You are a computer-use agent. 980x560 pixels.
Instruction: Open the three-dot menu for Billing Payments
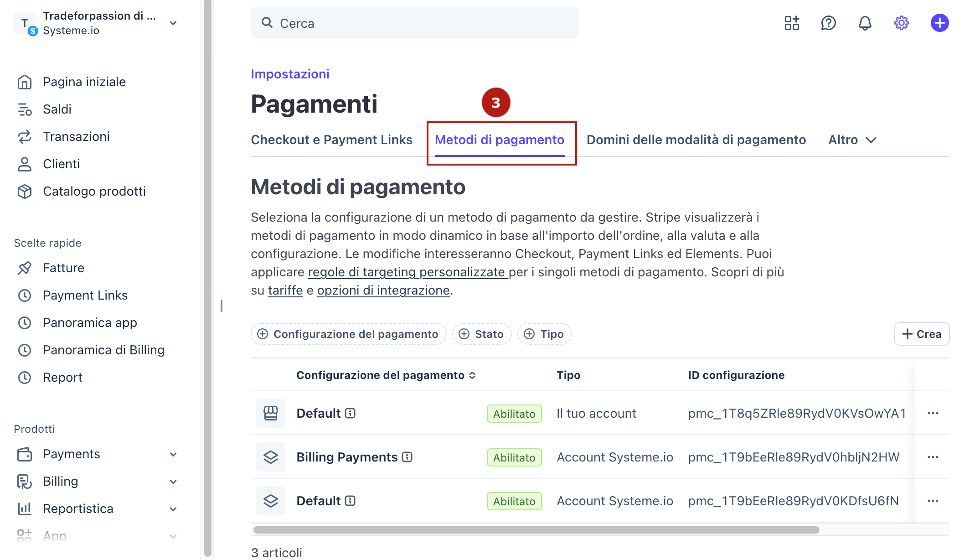[x=933, y=457]
